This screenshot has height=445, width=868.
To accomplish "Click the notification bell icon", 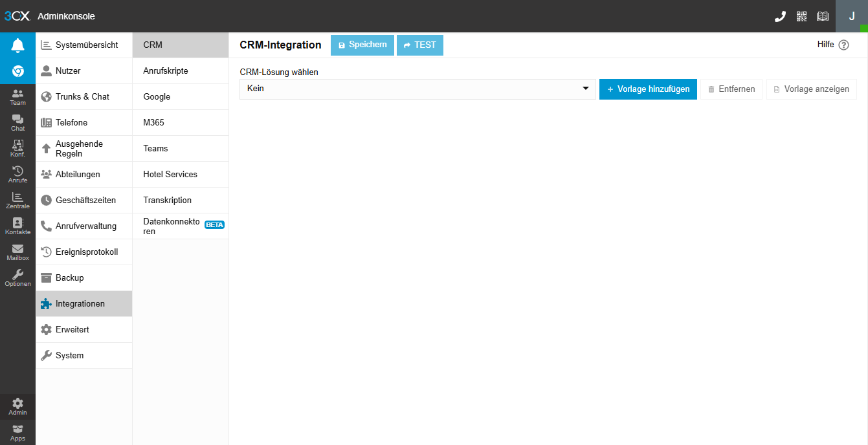I will coord(17,45).
